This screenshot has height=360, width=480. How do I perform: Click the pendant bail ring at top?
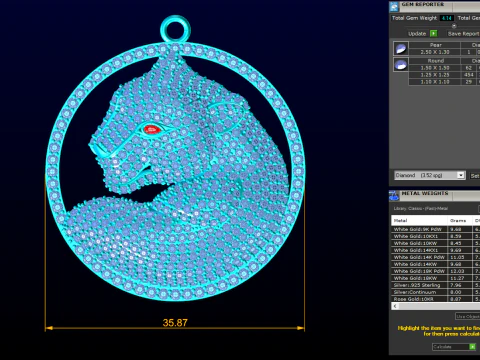point(175,29)
